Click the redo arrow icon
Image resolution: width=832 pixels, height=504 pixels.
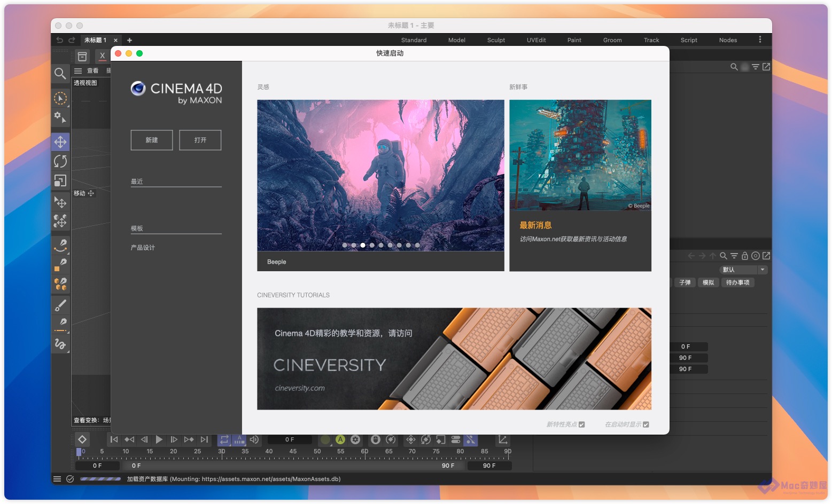72,40
